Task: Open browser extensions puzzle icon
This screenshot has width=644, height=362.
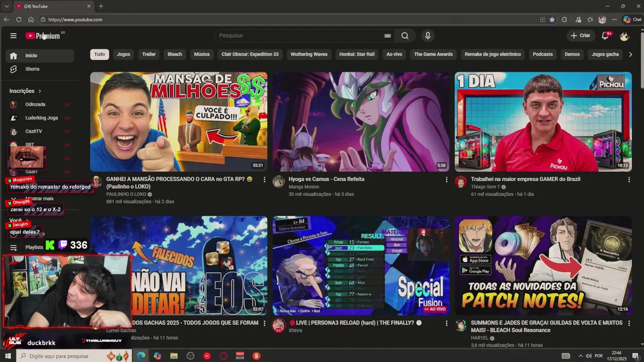Action: 565,20
